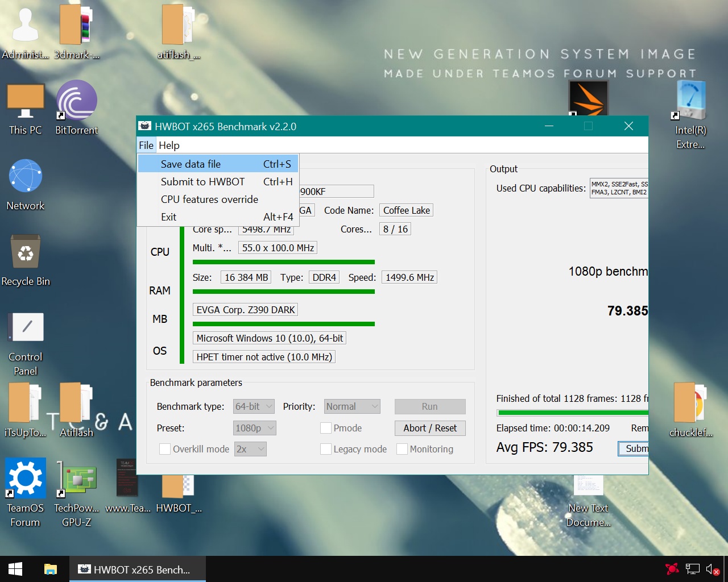The image size is (728, 582).
Task: Open the Overkill 2x dropdown
Action: 250,449
